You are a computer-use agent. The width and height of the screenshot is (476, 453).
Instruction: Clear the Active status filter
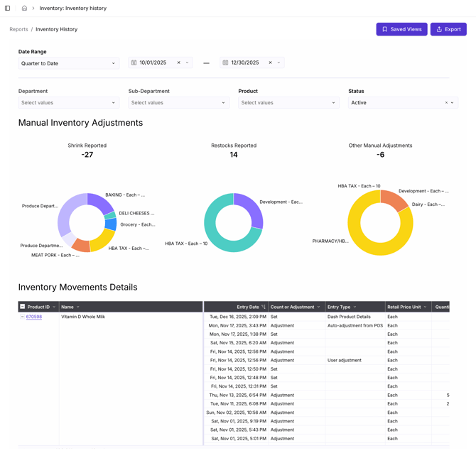446,103
